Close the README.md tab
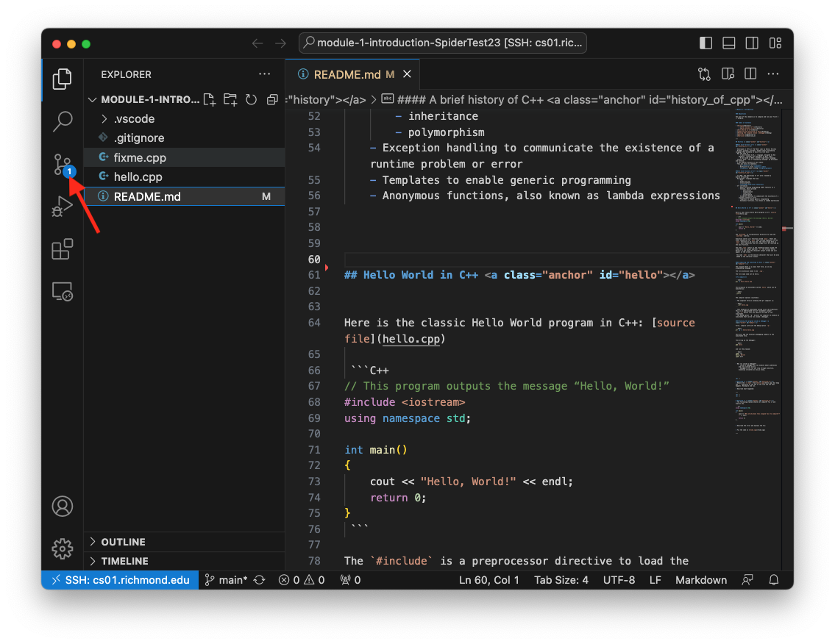Viewport: 835px width, 644px height. [407, 74]
